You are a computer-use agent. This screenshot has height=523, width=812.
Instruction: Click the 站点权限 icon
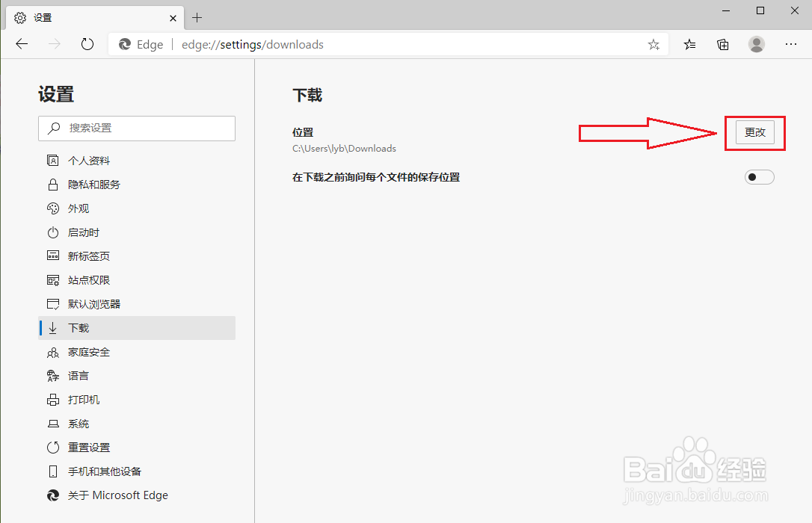pos(53,280)
